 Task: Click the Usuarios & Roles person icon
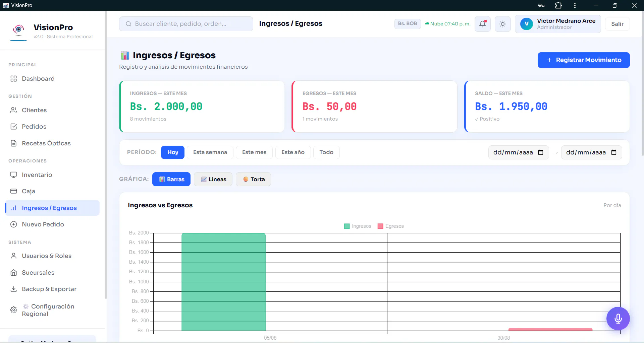click(13, 256)
